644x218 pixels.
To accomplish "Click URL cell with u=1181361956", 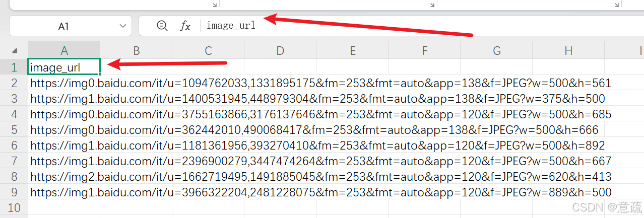I will tap(317, 146).
